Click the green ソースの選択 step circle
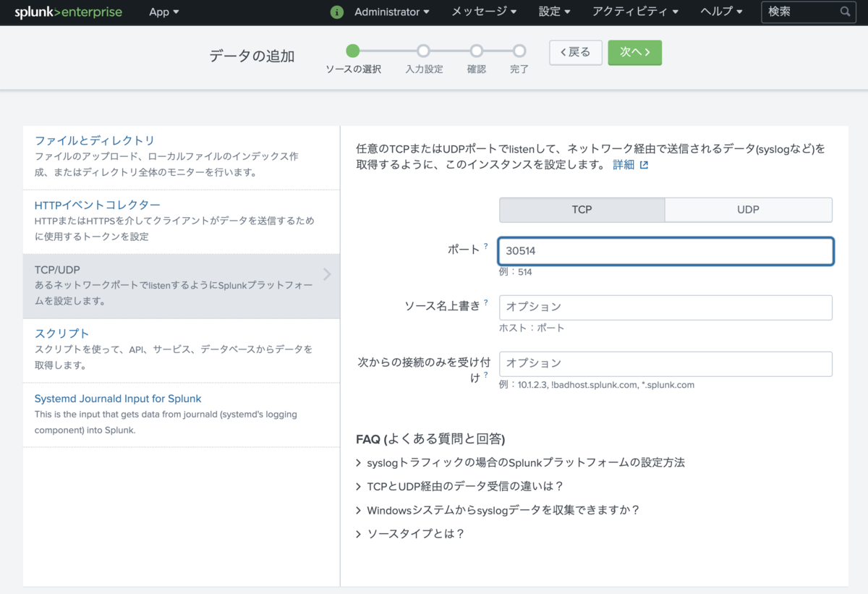 pyautogui.click(x=353, y=51)
